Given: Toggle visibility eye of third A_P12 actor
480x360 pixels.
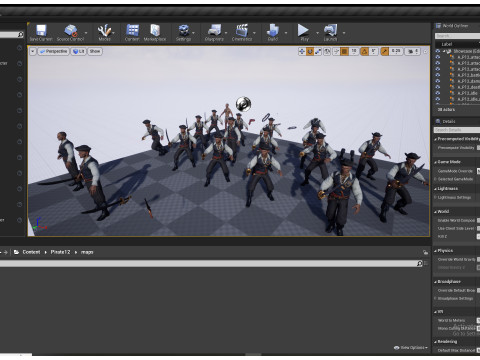Looking at the screenshot, I should tap(438, 69).
